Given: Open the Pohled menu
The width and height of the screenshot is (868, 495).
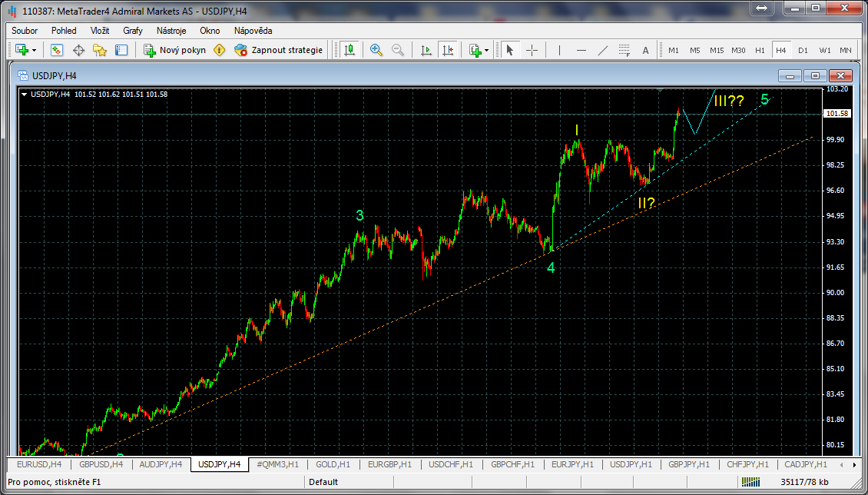Looking at the screenshot, I should tap(65, 31).
